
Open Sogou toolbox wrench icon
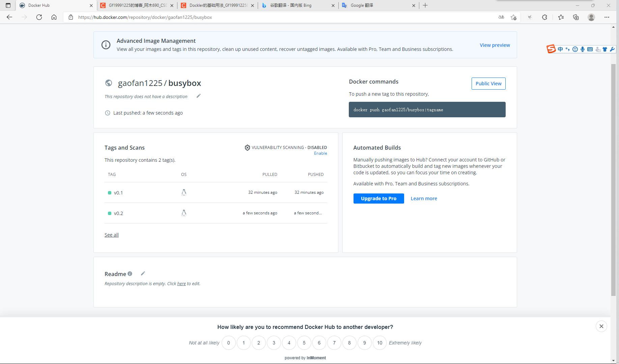pos(612,49)
